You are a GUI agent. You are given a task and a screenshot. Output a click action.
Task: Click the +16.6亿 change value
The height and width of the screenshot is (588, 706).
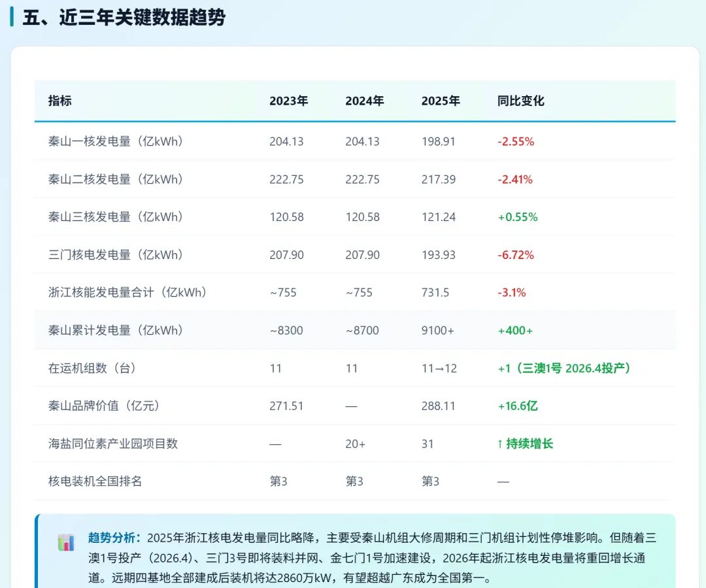(x=517, y=406)
